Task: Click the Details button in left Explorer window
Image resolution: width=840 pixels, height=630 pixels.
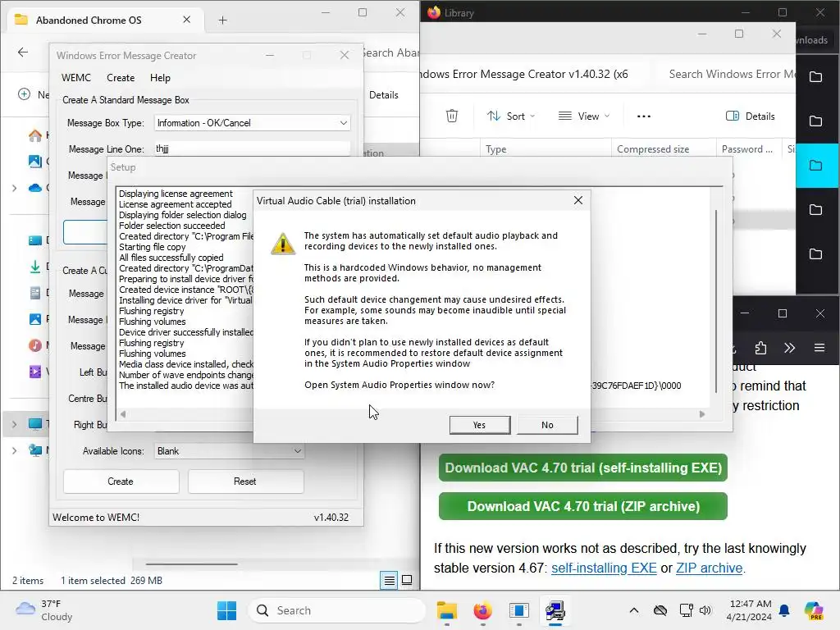Action: [384, 95]
